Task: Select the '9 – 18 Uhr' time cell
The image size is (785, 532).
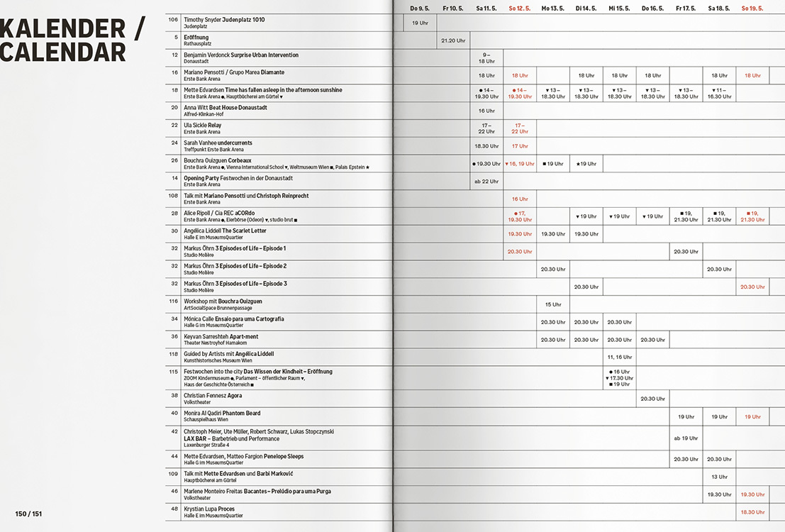Action: 486,58
